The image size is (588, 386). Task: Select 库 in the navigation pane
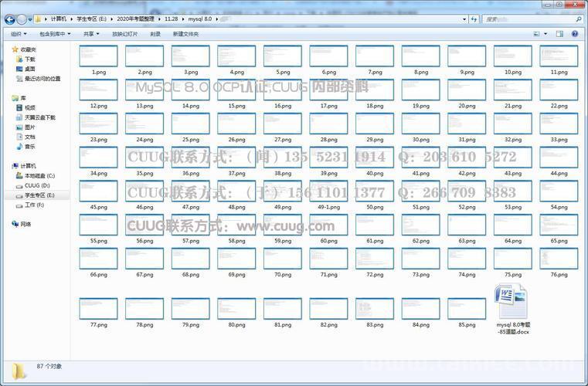pos(19,98)
